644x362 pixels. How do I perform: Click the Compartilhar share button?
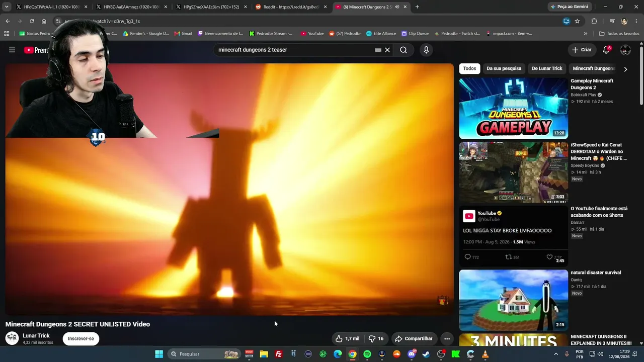pos(414,339)
